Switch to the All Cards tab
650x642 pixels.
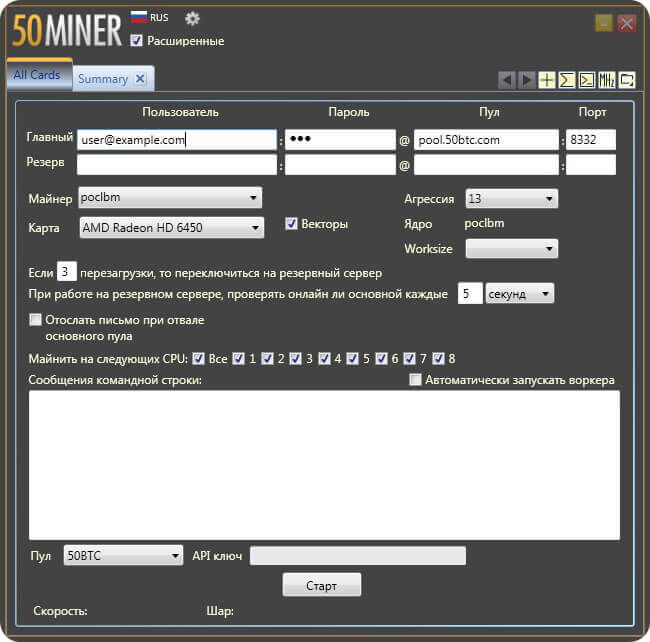(x=37, y=75)
